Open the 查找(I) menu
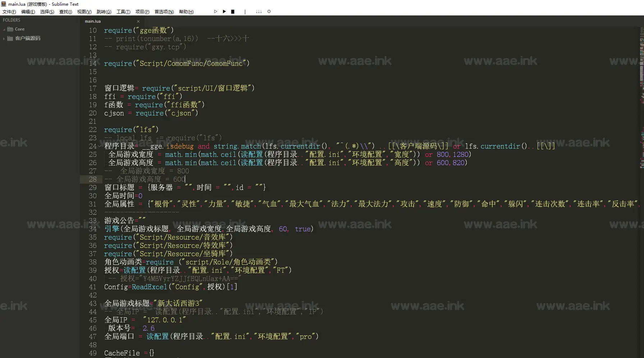 point(65,12)
